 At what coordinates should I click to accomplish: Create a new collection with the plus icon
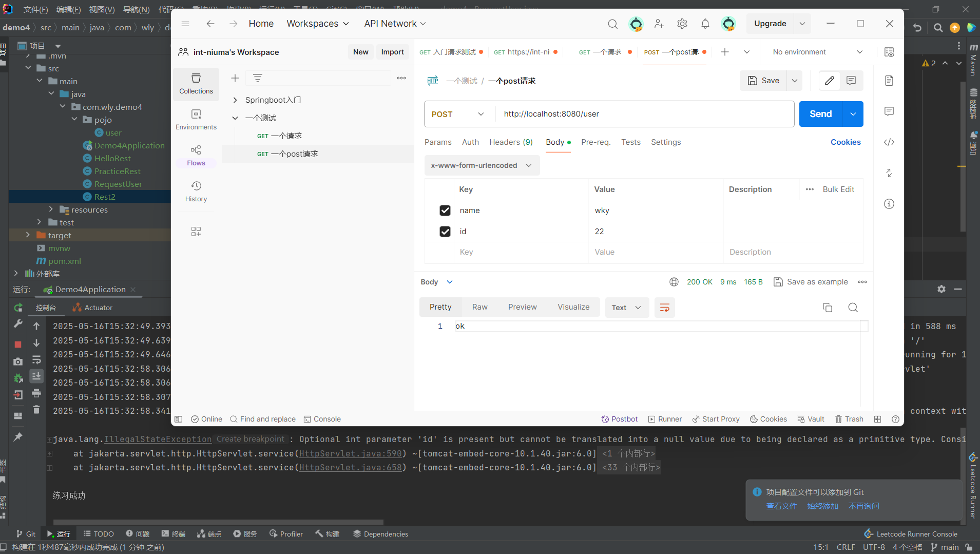(x=235, y=78)
